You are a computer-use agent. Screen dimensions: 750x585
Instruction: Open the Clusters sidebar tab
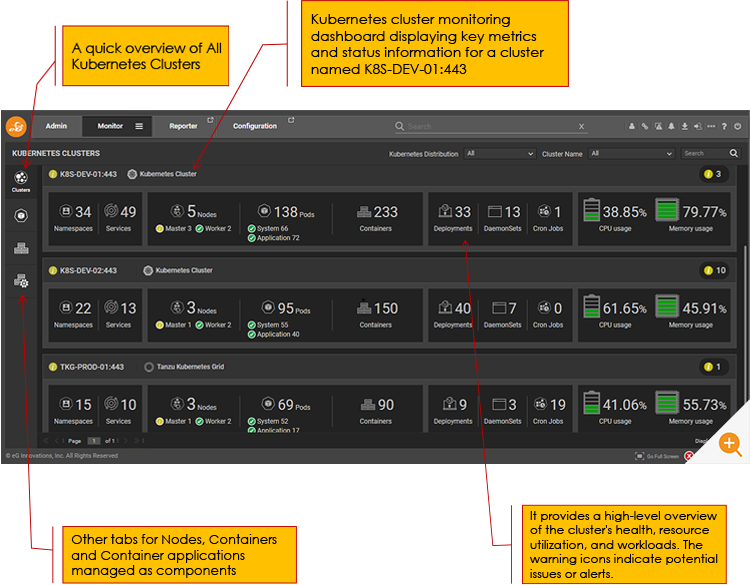[21, 181]
